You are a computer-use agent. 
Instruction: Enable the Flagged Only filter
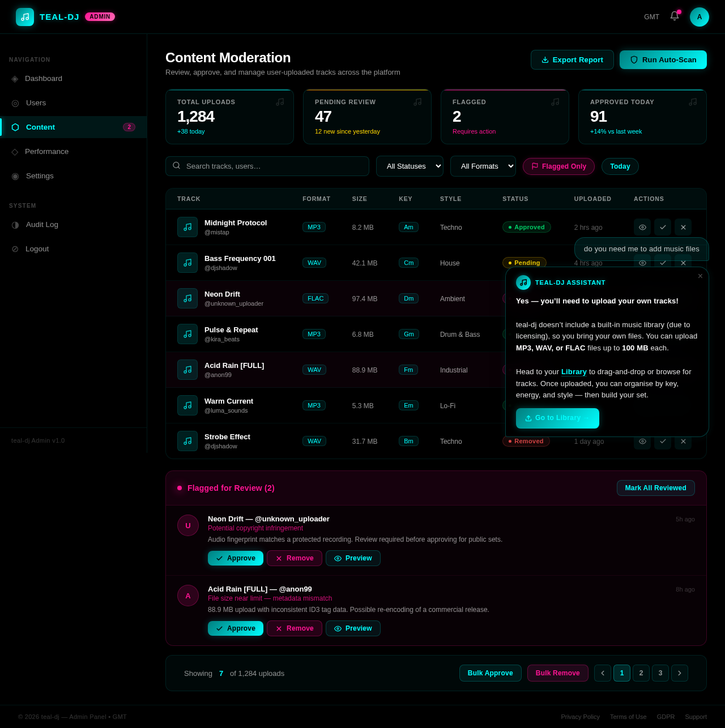point(558,166)
